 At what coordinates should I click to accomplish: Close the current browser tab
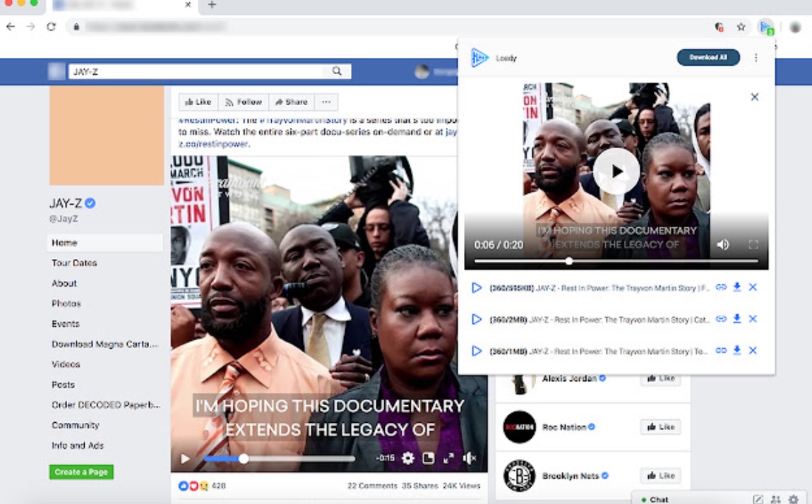pos(188,5)
